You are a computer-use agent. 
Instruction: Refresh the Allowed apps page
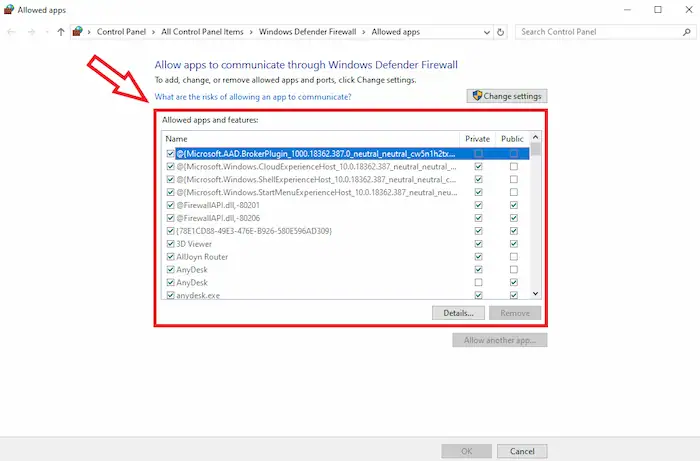coord(500,32)
